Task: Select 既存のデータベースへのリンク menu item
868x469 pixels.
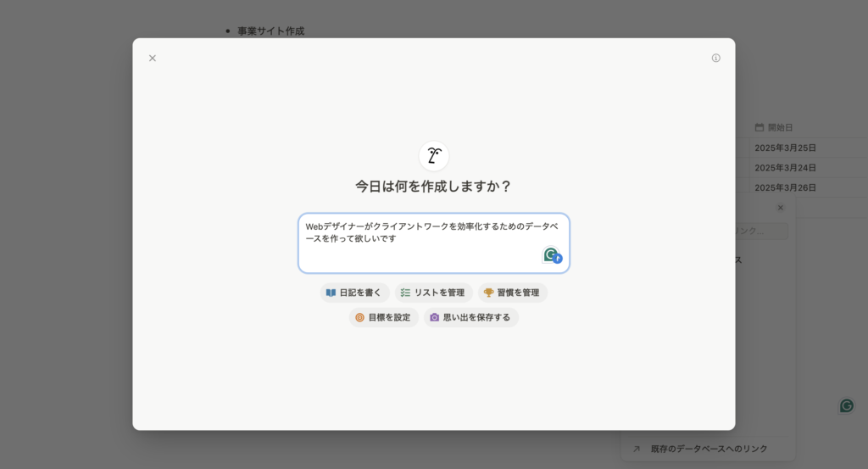Action: click(x=709, y=449)
